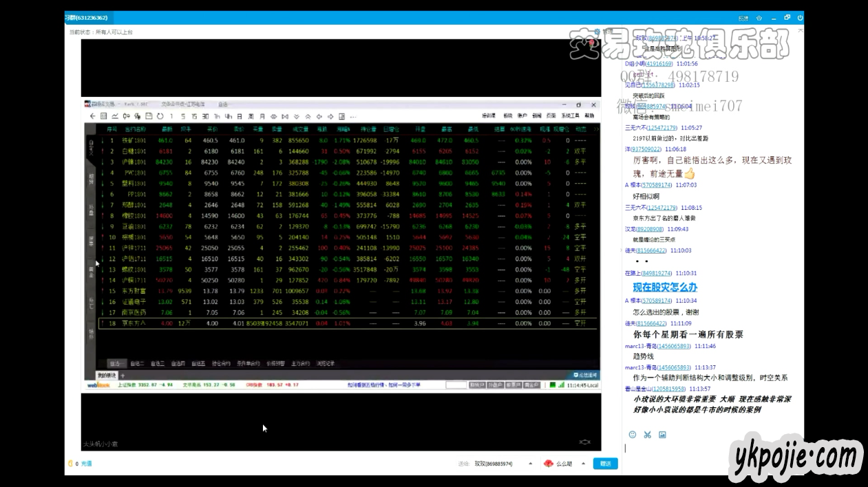This screenshot has height=487, width=868.
Task: Click the line chart icon in toolbar
Action: pos(115,116)
